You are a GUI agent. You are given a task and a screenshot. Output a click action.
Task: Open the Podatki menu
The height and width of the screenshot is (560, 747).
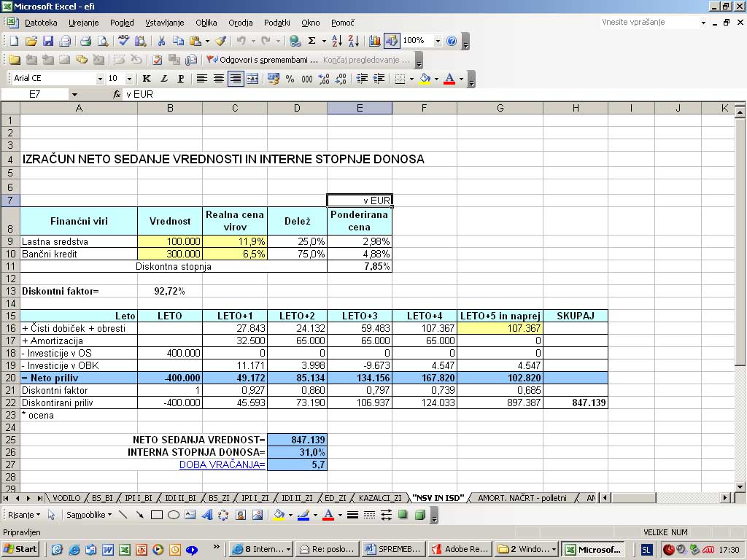pyautogui.click(x=276, y=23)
